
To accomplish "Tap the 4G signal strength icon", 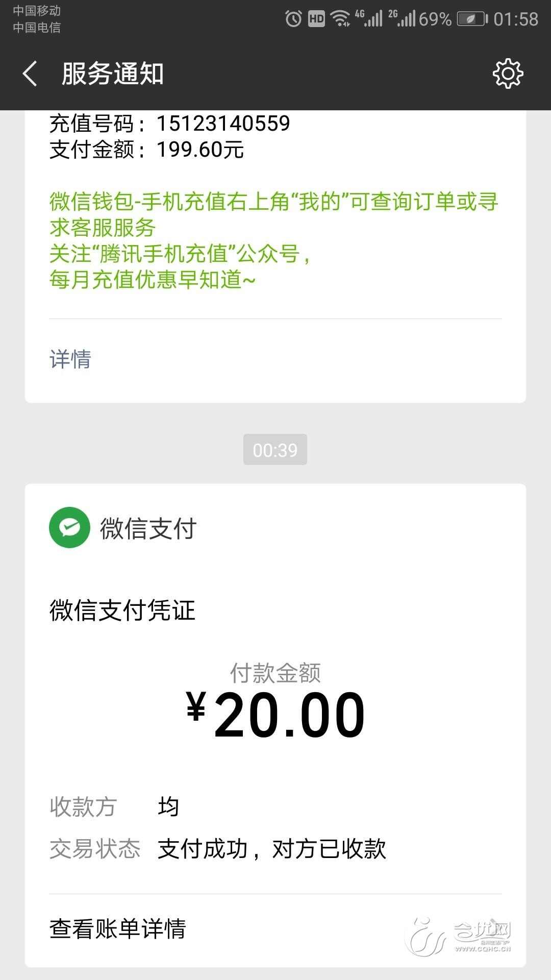I will (x=369, y=19).
